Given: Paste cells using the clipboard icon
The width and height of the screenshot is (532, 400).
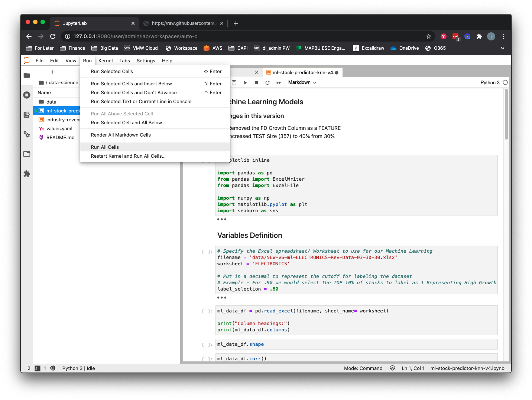Looking at the screenshot, I should 234,83.
